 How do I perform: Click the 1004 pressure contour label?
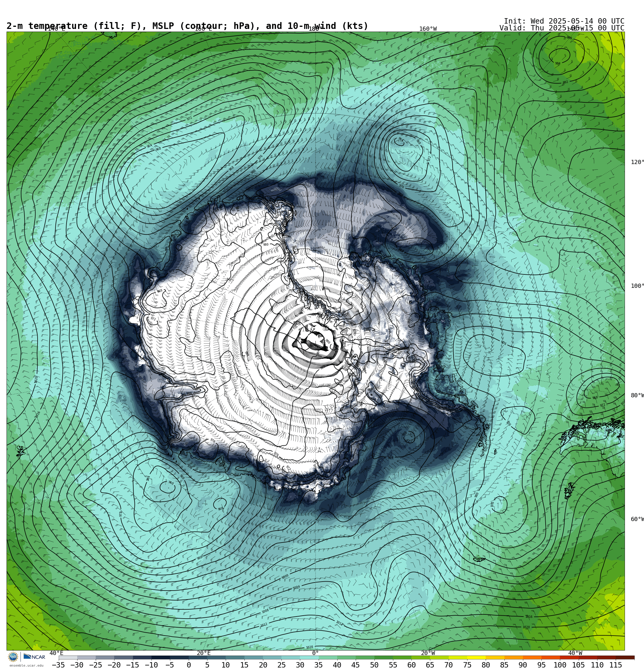(x=296, y=587)
